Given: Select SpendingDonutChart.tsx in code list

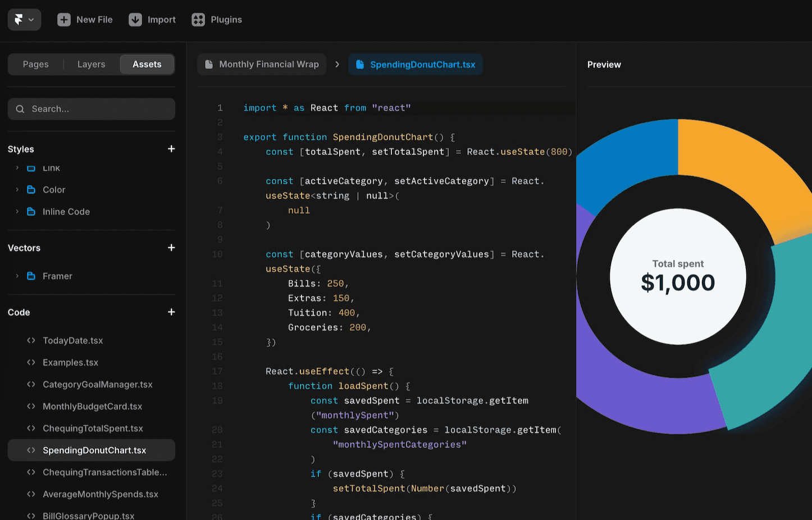Looking at the screenshot, I should coord(92,450).
